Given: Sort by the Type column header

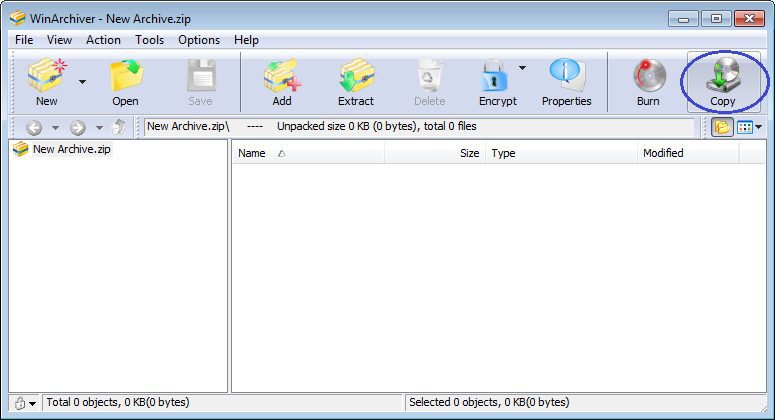Looking at the screenshot, I should tap(561, 153).
